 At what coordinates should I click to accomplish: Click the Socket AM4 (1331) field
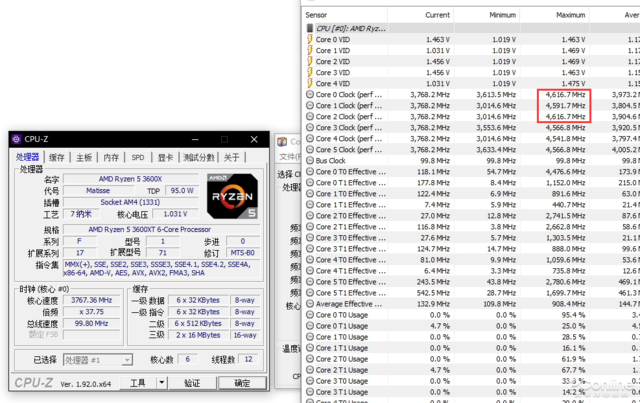pos(131,202)
